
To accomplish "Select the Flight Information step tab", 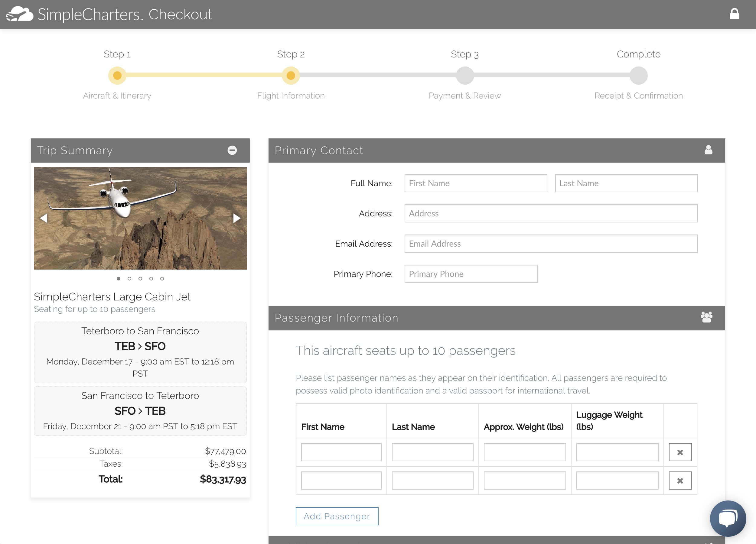I will pos(291,75).
